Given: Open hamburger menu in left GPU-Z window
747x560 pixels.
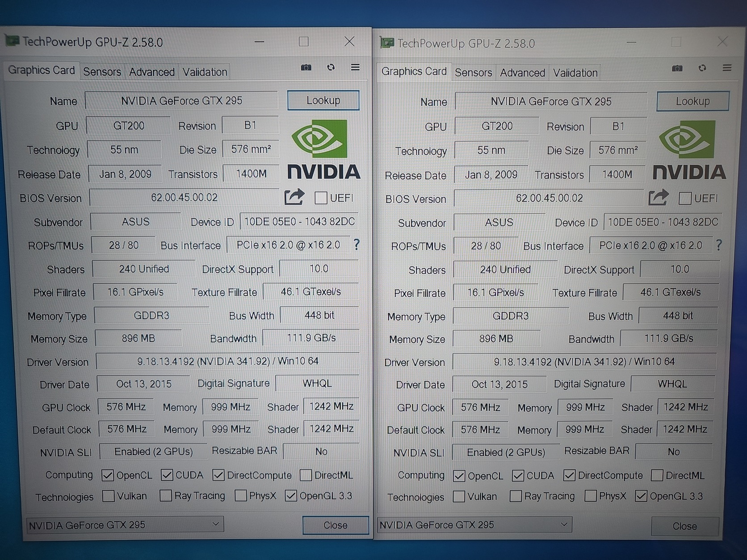Looking at the screenshot, I should click(x=355, y=67).
